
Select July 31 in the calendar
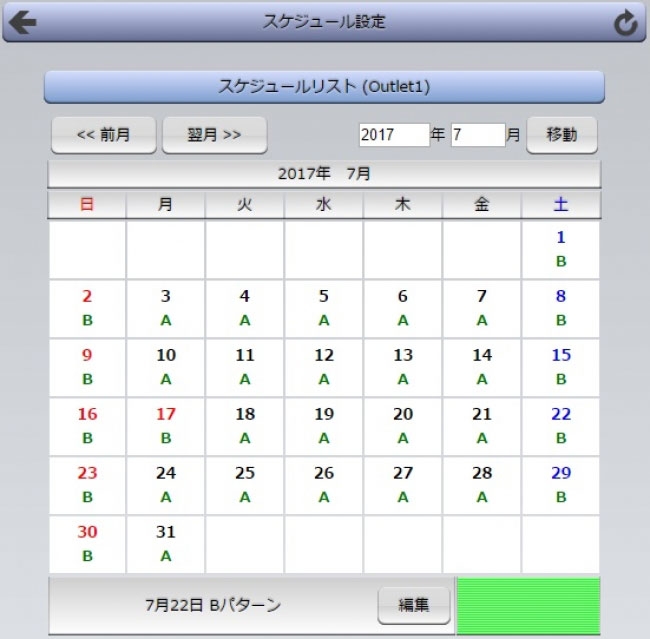166,544
